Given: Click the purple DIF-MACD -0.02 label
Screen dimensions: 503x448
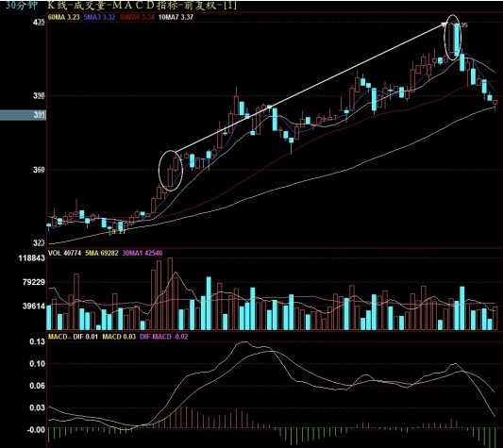Looking at the screenshot, I should [164, 337].
